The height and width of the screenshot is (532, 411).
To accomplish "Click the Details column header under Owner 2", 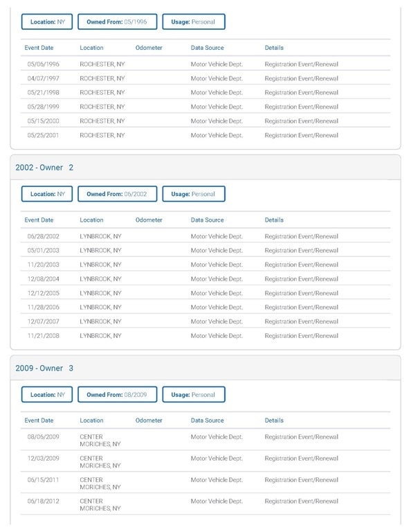I will [x=274, y=220].
